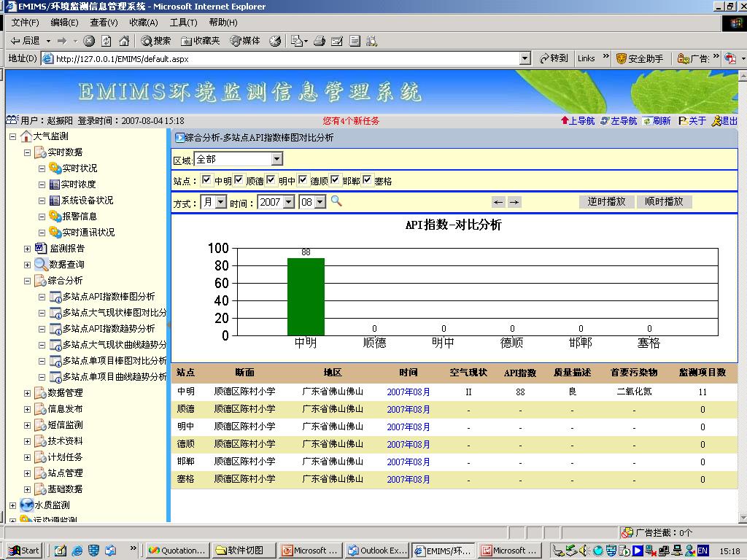The image size is (747, 560).
Task: Click the IE Stop icon
Action: [89, 41]
